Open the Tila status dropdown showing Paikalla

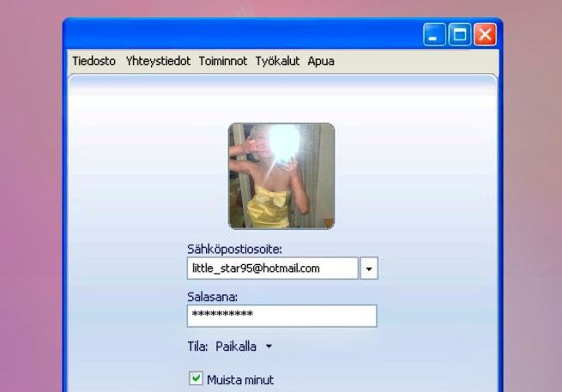click(x=244, y=347)
